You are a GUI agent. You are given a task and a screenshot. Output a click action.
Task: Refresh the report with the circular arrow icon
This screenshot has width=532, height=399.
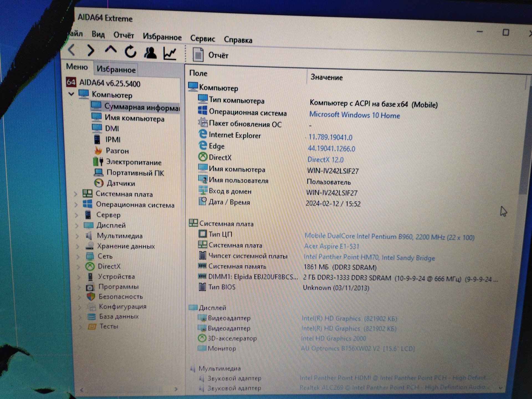(x=131, y=52)
